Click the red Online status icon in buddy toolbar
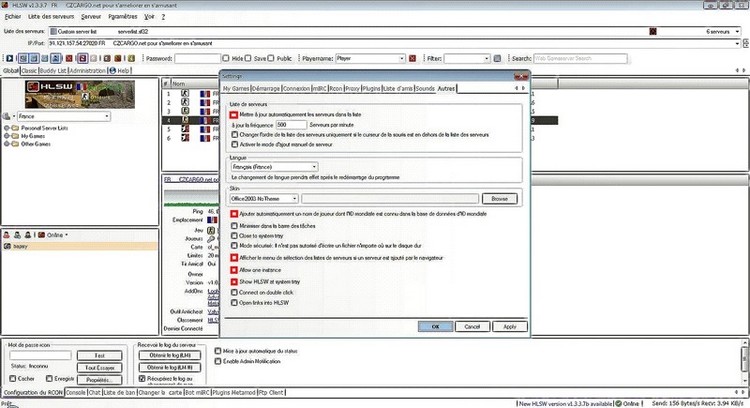The height and width of the screenshot is (408, 750). (x=42, y=235)
